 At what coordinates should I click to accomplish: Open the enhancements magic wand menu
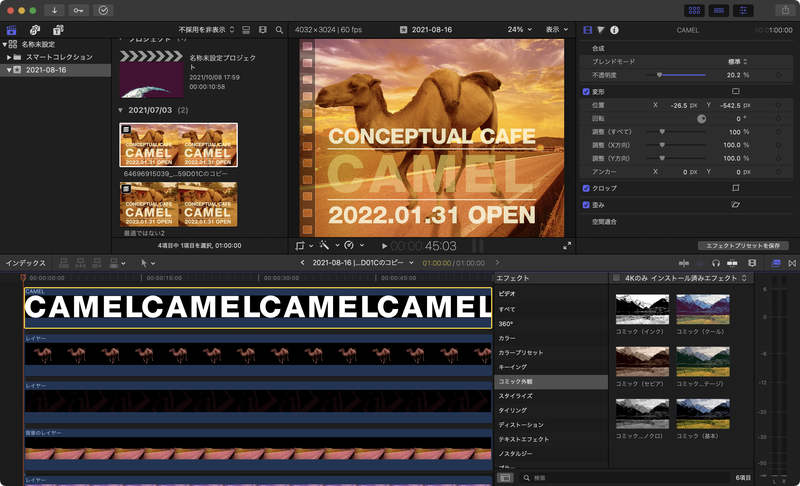pos(329,245)
